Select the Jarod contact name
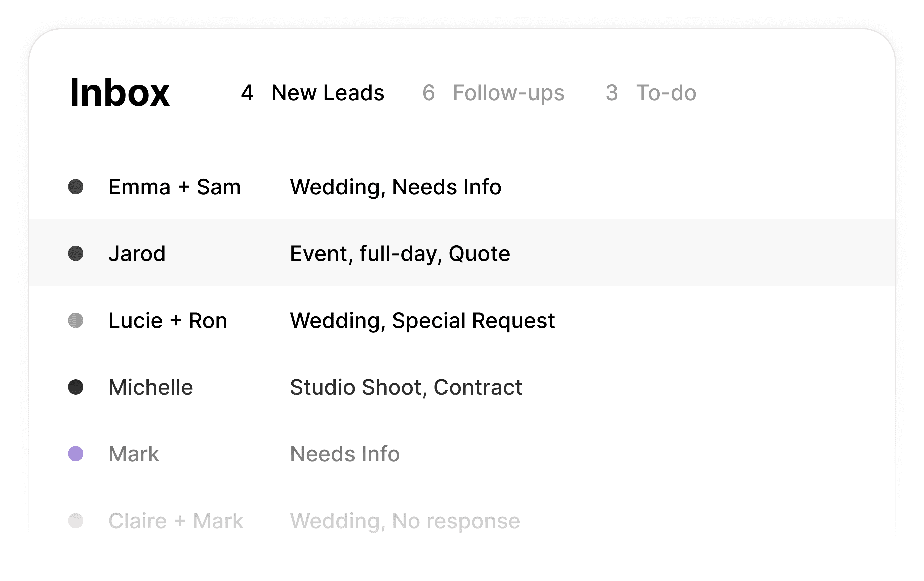This screenshot has width=924, height=581. point(137,254)
